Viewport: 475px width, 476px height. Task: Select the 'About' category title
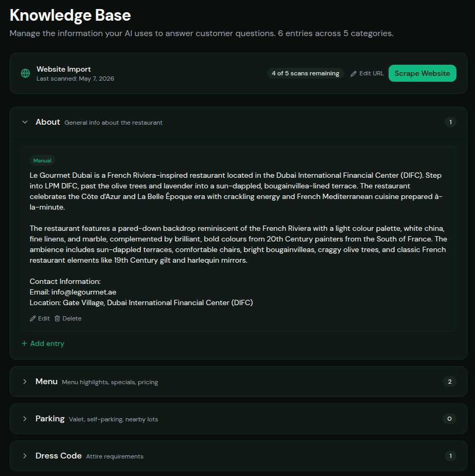pyautogui.click(x=48, y=122)
